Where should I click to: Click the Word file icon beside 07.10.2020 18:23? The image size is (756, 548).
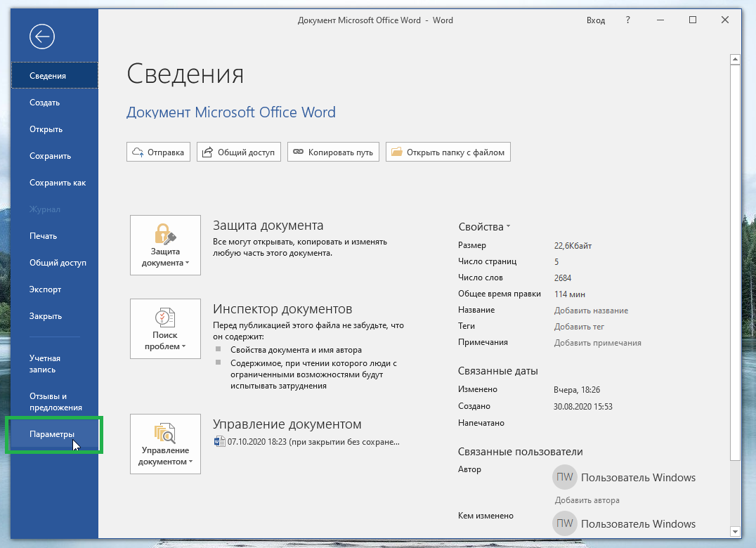pyautogui.click(x=219, y=441)
